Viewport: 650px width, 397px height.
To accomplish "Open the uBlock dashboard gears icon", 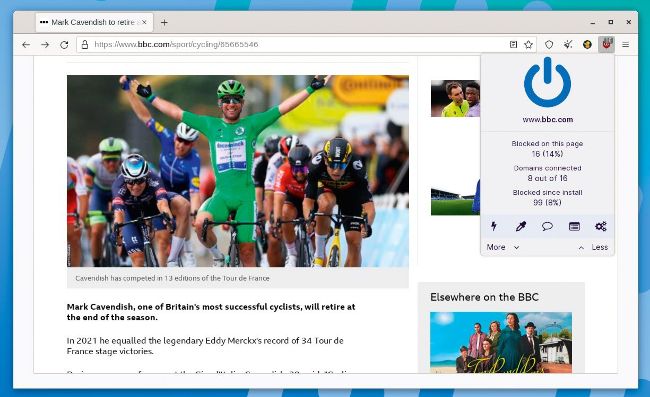I will pyautogui.click(x=601, y=226).
